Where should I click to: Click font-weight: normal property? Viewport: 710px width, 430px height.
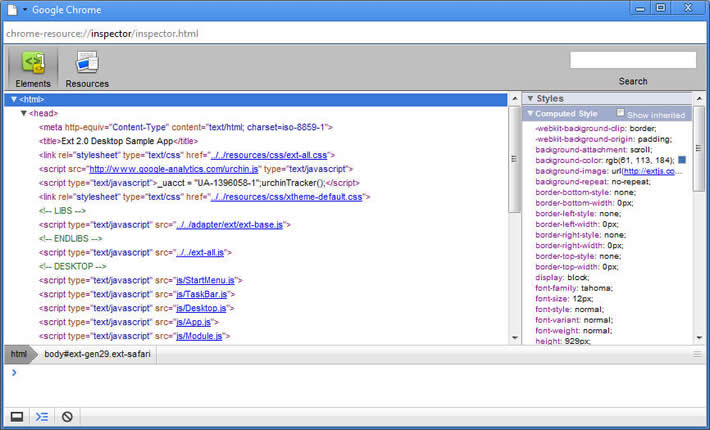pos(574,331)
